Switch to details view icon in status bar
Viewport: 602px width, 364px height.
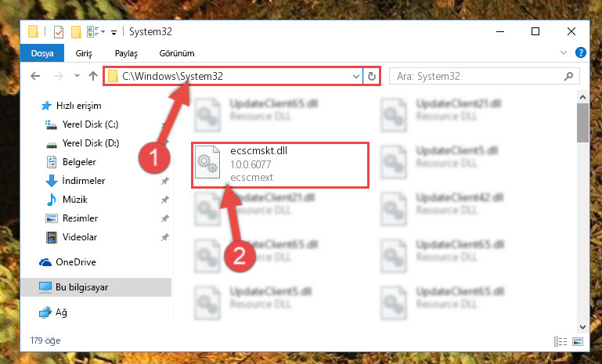(561, 341)
